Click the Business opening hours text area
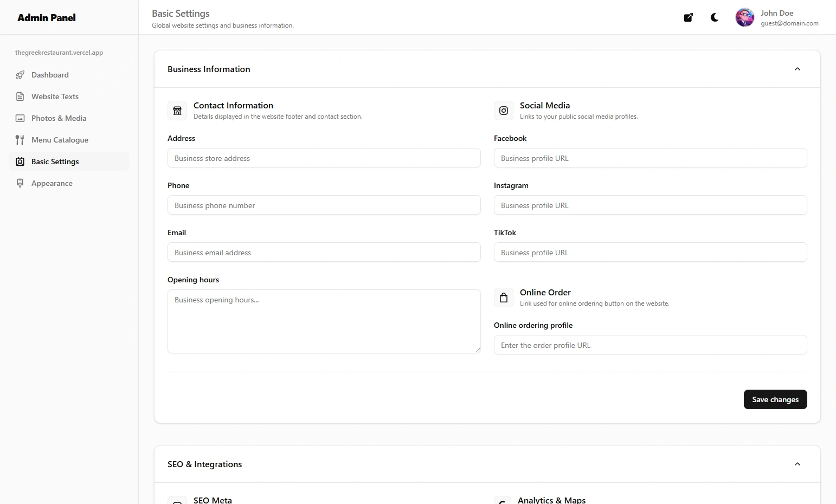Screen dimensions: 836x504 [324, 321]
